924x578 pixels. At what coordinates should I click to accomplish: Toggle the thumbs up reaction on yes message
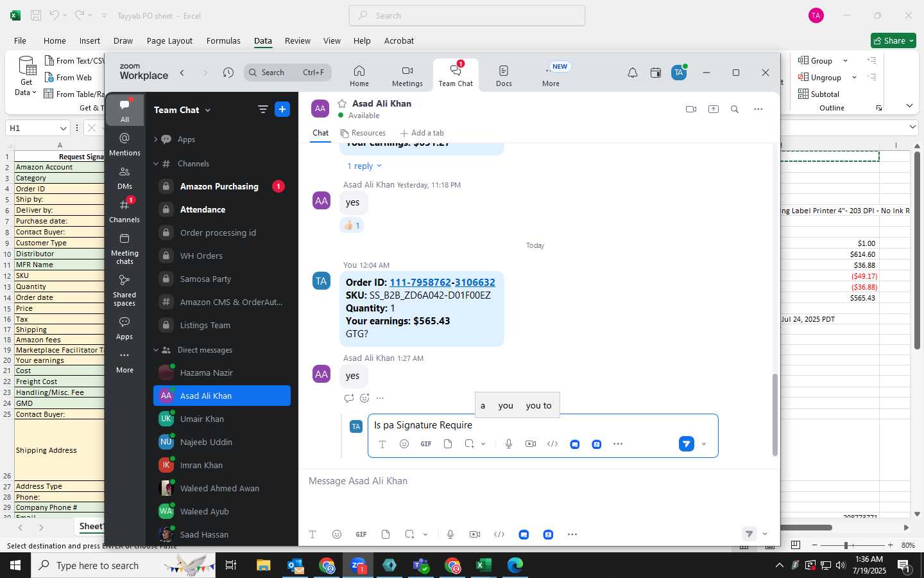(352, 225)
